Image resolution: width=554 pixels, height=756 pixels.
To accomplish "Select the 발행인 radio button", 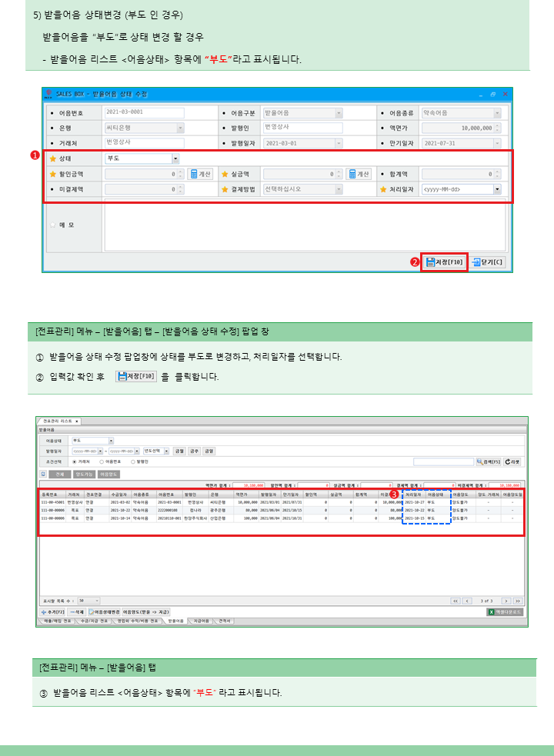I will tap(132, 461).
